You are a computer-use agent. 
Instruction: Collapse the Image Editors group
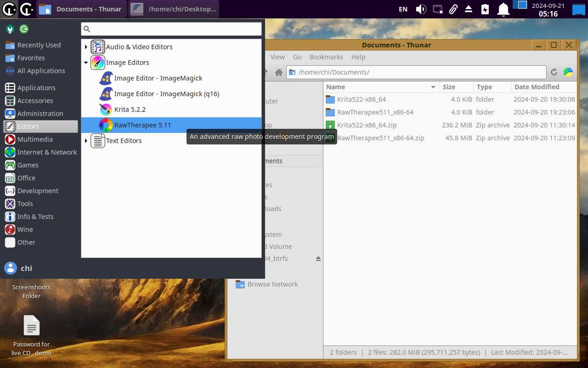pos(86,63)
